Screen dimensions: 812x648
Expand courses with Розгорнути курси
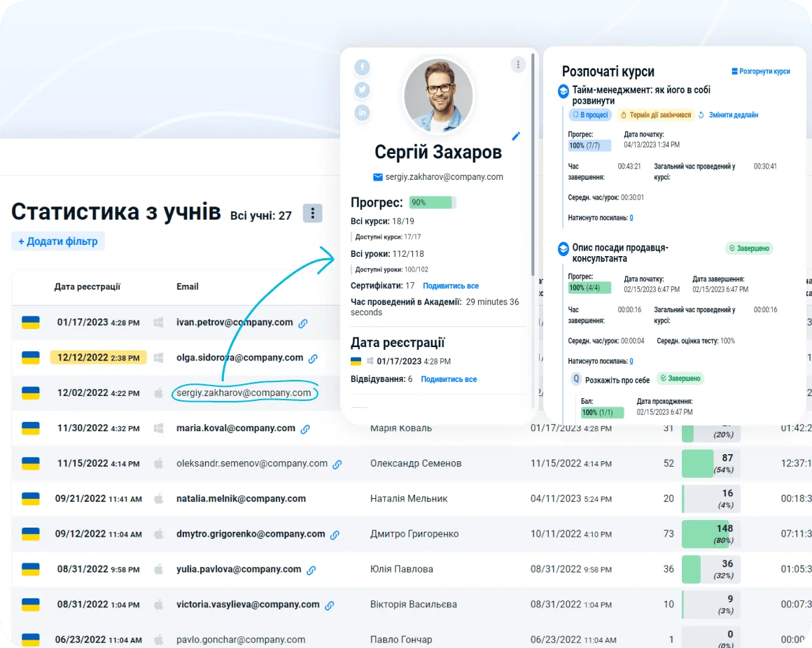click(x=760, y=71)
